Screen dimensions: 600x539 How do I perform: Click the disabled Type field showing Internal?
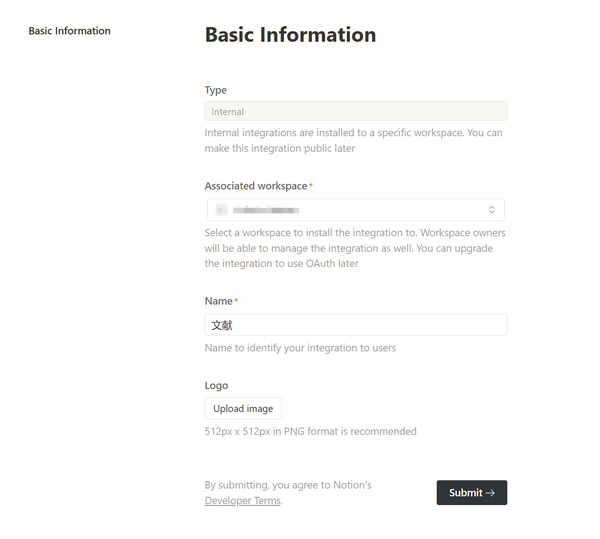[355, 112]
